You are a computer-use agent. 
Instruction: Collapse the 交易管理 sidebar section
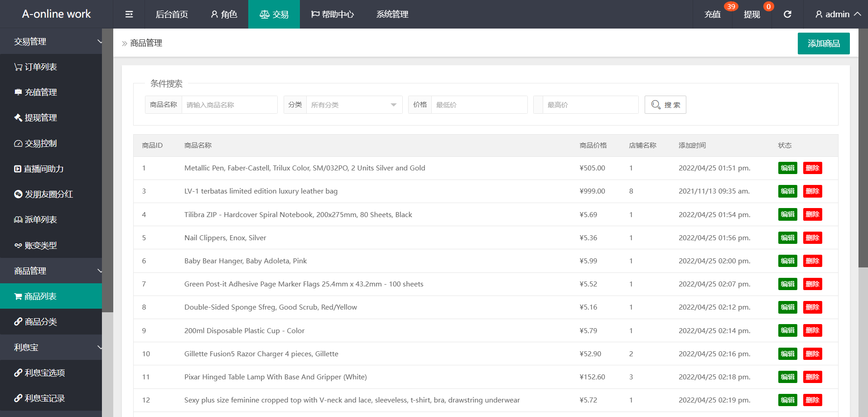(x=51, y=42)
